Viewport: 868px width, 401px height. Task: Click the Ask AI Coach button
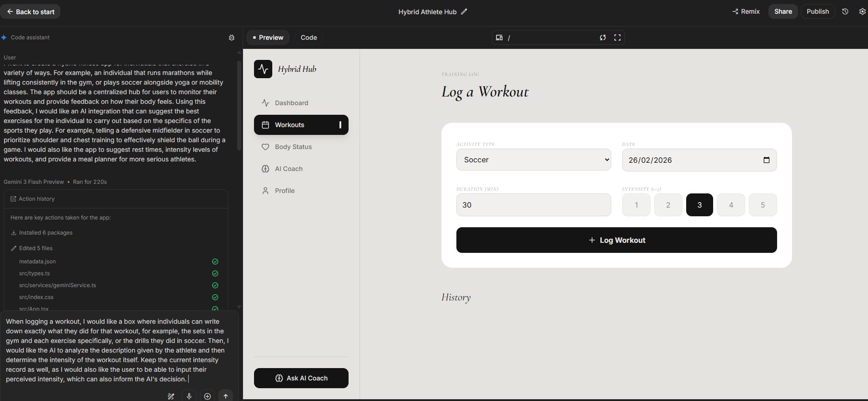coord(301,378)
